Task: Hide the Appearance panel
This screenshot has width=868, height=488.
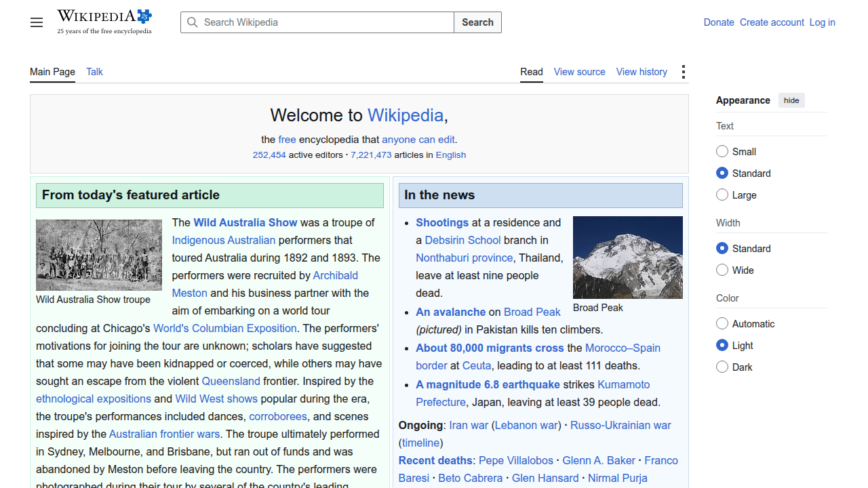Action: point(791,100)
